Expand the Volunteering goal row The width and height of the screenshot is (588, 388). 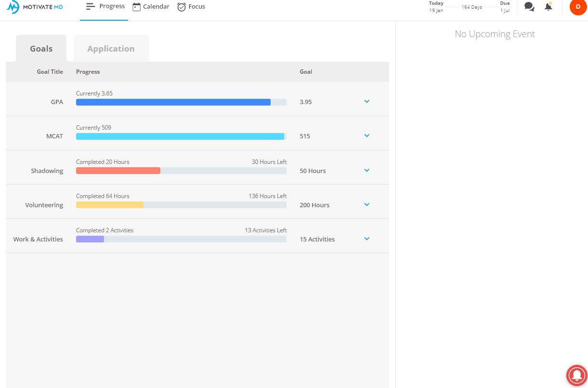(367, 204)
